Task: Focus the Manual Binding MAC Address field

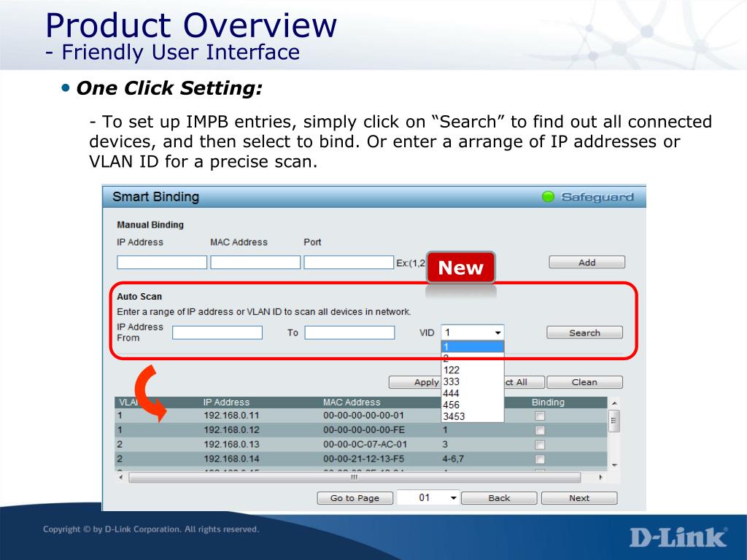Action: click(255, 262)
